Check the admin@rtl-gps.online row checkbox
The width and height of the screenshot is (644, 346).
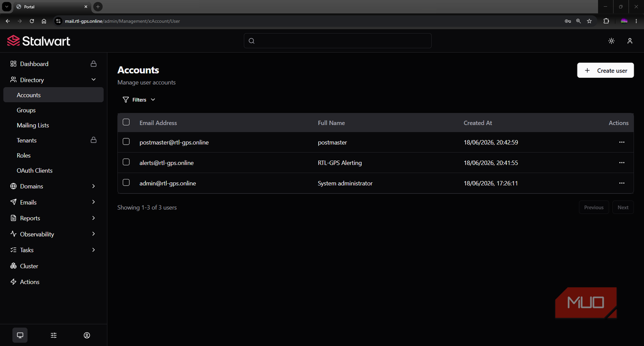(x=126, y=182)
